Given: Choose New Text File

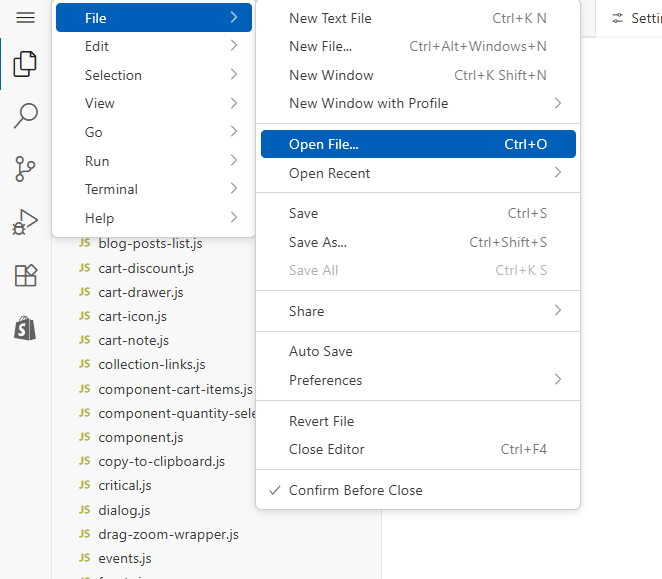Looking at the screenshot, I should (x=330, y=18).
